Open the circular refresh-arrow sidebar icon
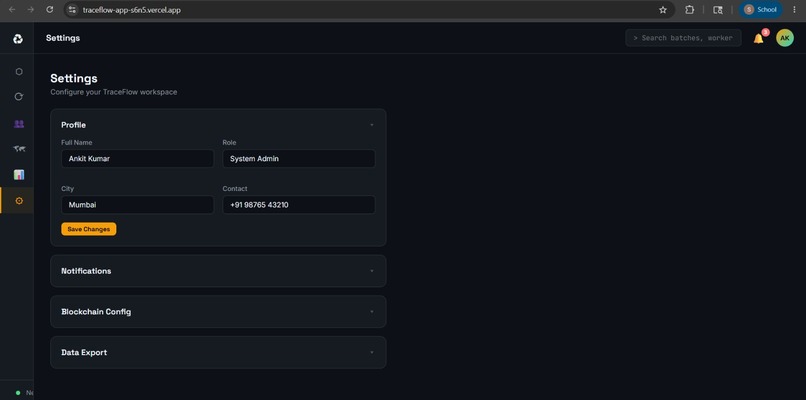The image size is (806, 400). point(19,97)
